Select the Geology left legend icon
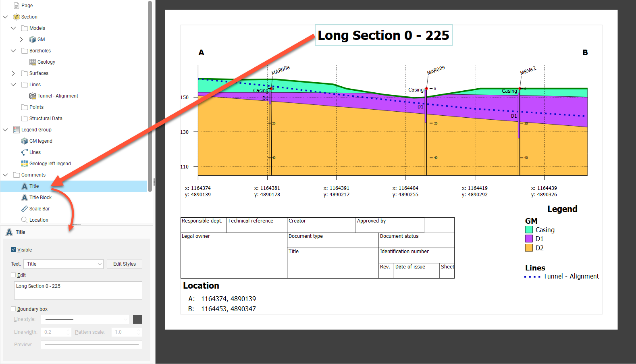 point(25,164)
